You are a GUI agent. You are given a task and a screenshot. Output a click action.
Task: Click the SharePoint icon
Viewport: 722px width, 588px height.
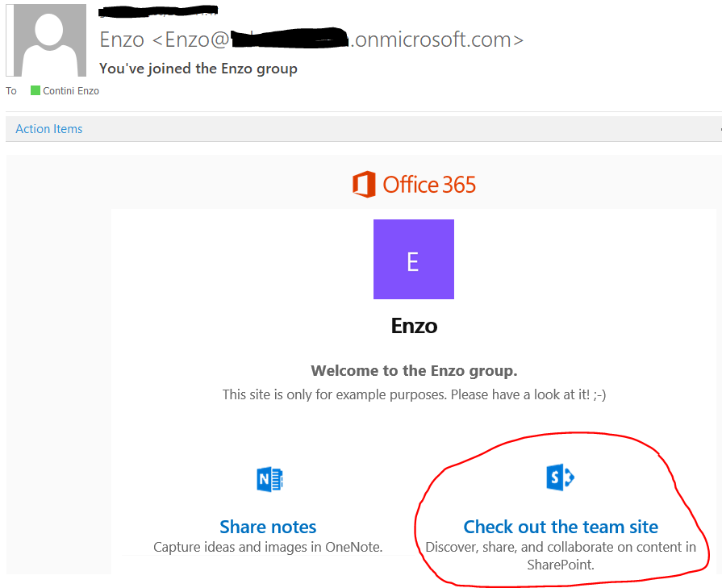click(x=560, y=477)
